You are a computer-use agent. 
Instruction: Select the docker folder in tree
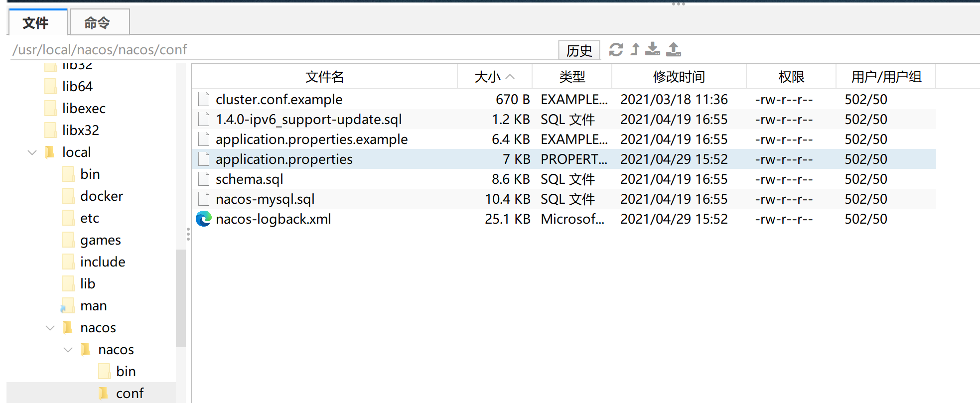tap(102, 196)
